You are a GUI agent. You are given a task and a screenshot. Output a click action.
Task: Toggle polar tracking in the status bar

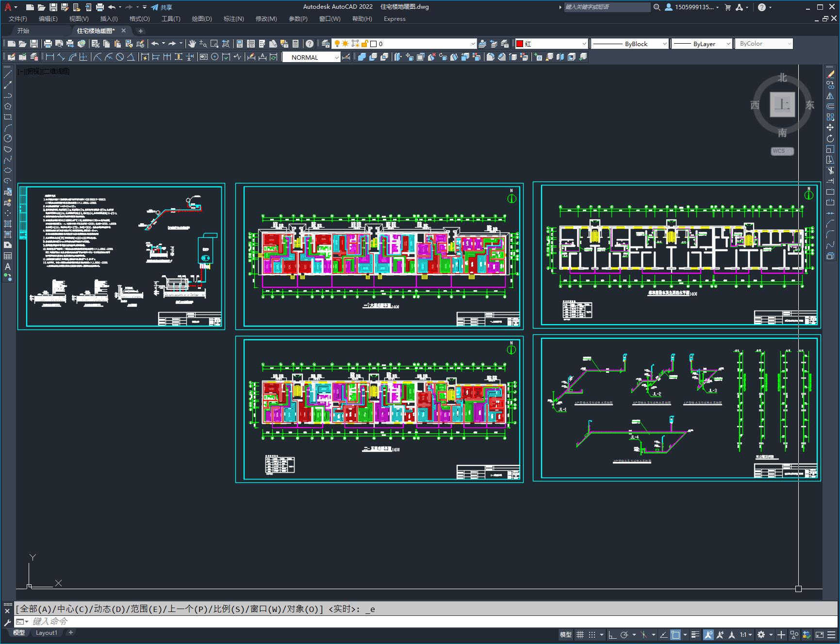[x=625, y=634]
